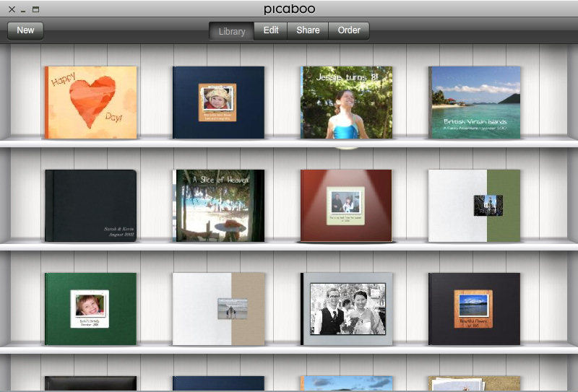Open the white and green cover book

[x=474, y=206]
